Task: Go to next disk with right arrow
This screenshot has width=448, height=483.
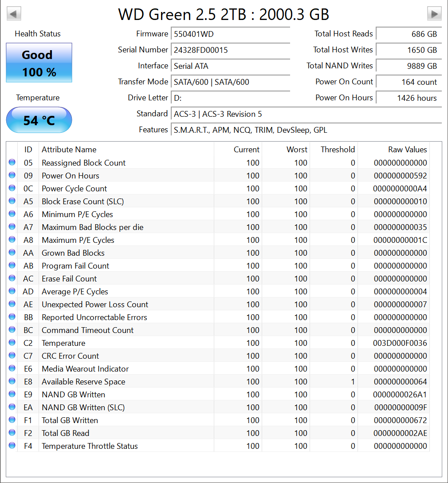Action: pos(434,14)
